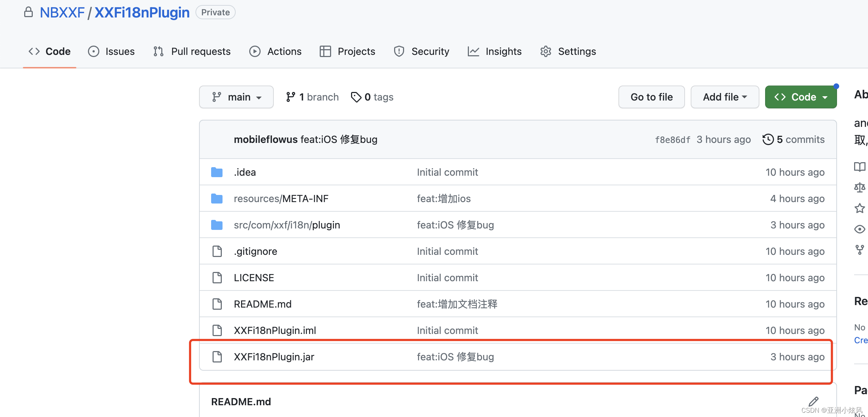
Task: Click the commit hash f8e86df link
Action: [x=672, y=139]
